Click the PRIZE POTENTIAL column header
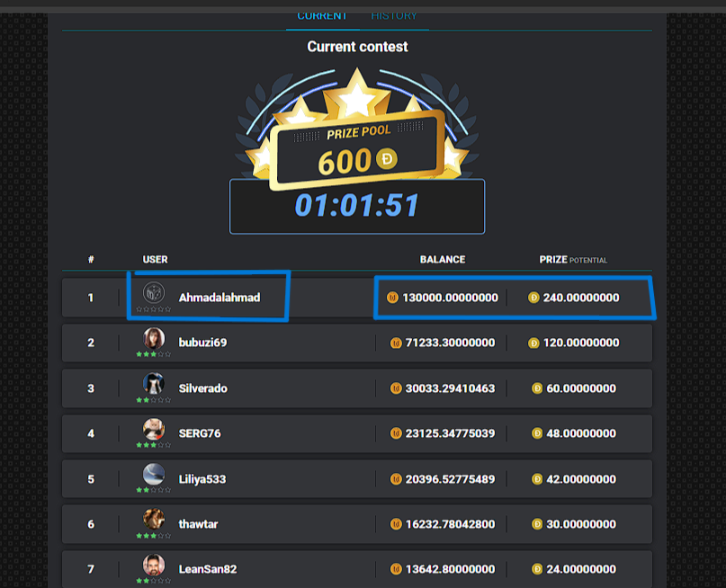The image size is (726, 588). (x=573, y=260)
